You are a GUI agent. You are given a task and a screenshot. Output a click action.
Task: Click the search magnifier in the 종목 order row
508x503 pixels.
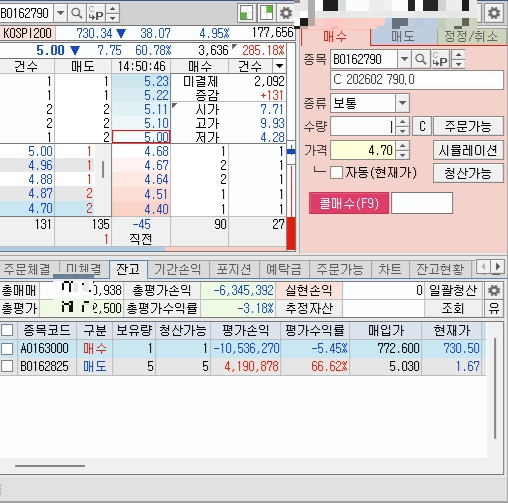pyautogui.click(x=421, y=59)
